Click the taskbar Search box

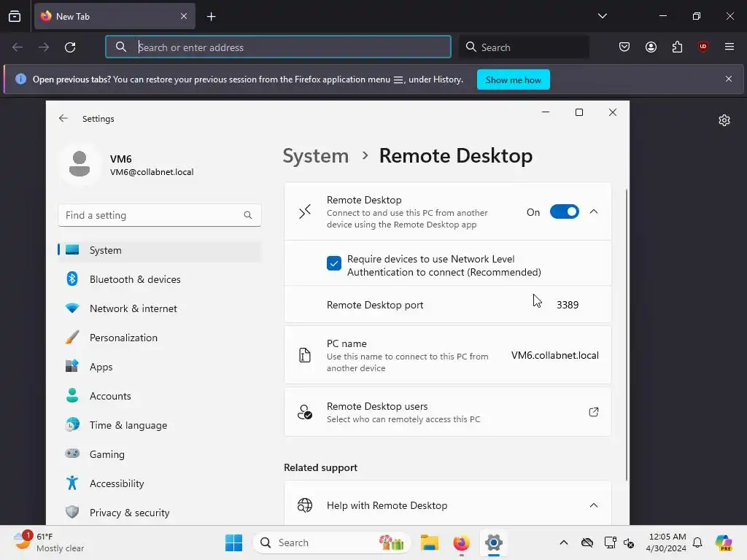[332, 542]
